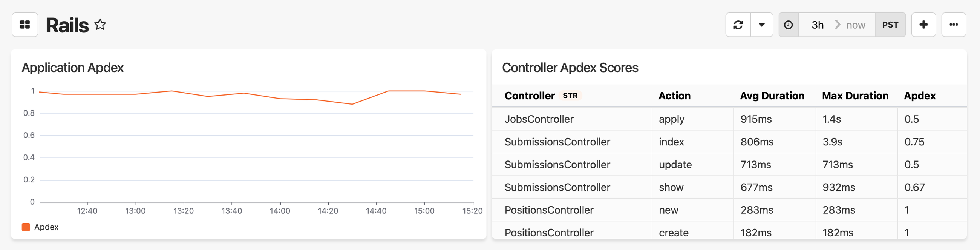Image resolution: width=980 pixels, height=250 pixels.
Task: Open the refresh interval dropdown arrow
Action: 761,25
